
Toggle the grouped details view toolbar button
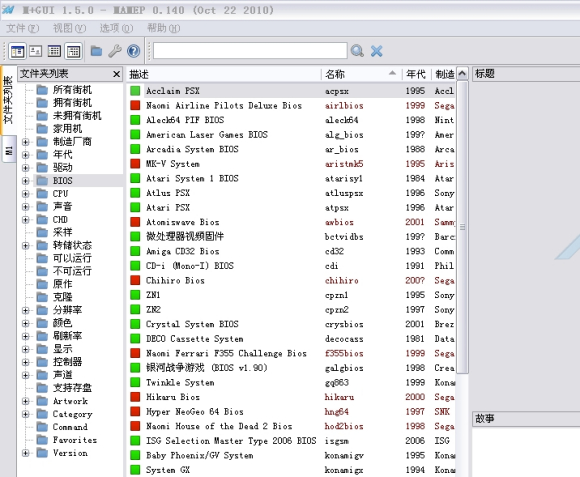[73, 51]
